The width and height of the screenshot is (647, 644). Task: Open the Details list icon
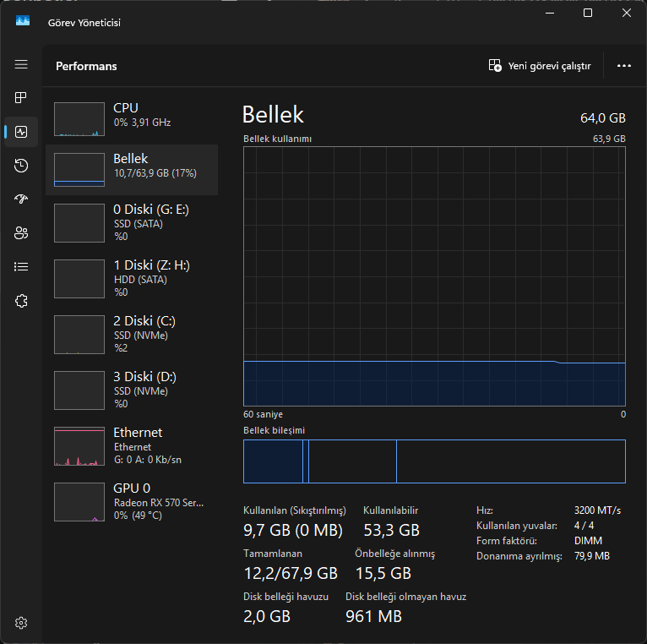pyautogui.click(x=21, y=266)
